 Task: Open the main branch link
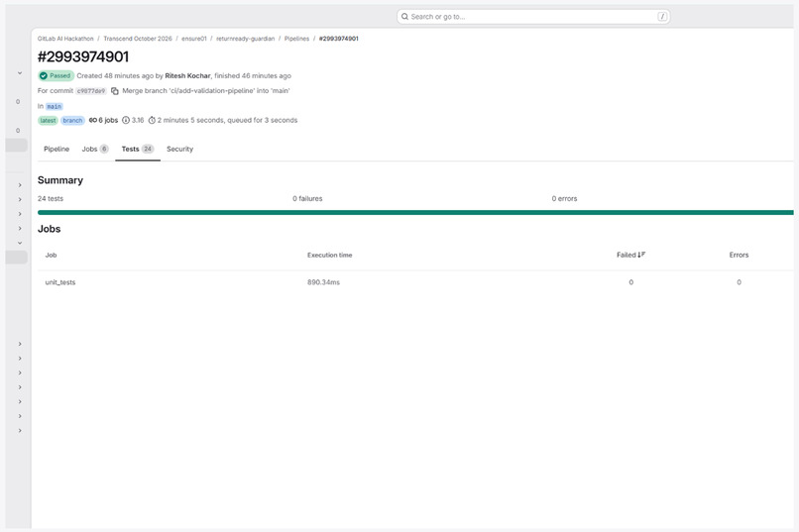[54, 106]
